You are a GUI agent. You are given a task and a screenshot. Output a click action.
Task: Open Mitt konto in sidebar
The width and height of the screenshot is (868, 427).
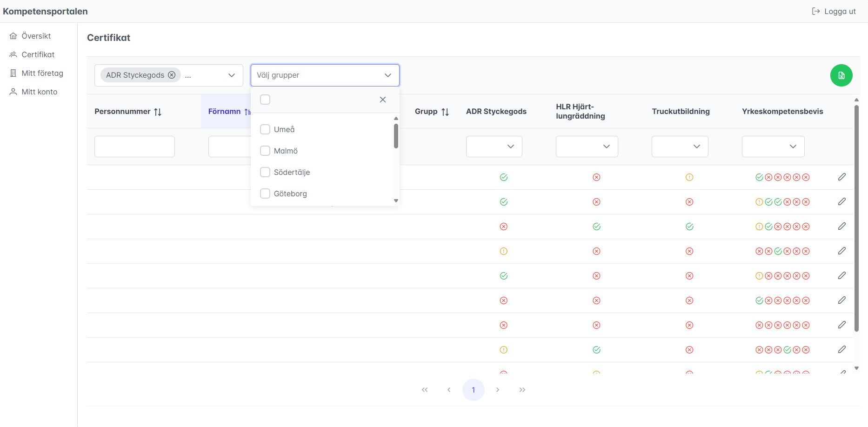(x=40, y=92)
